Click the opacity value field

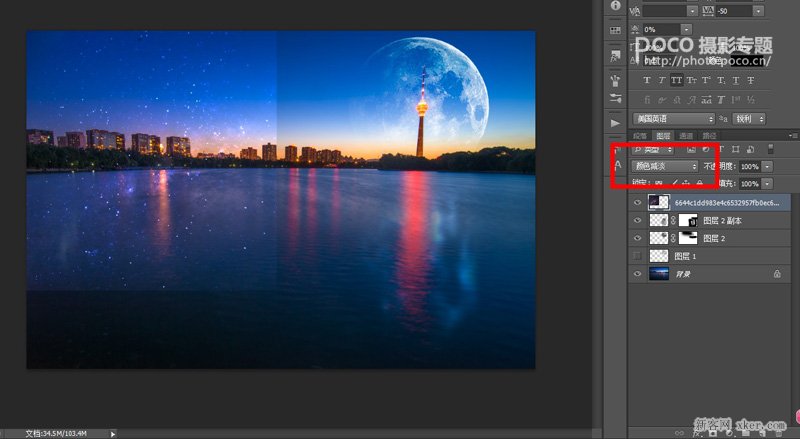[x=749, y=166]
